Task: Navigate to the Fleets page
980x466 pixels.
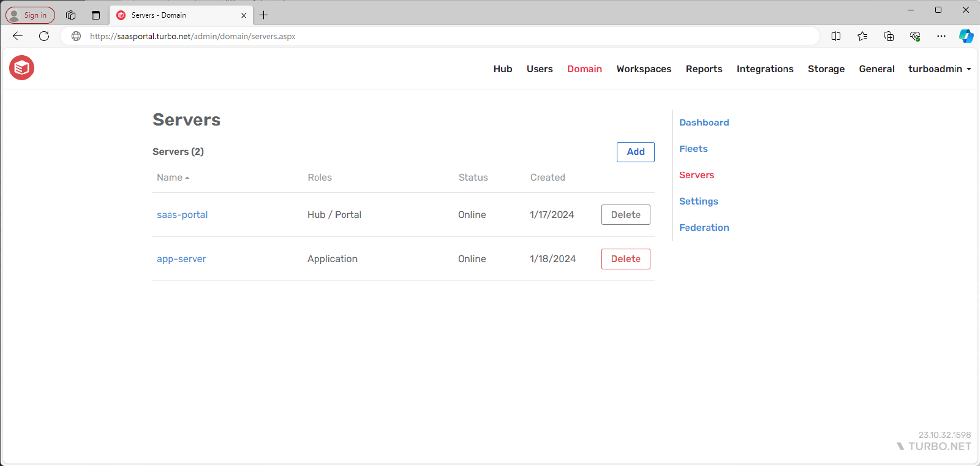Action: click(x=693, y=148)
